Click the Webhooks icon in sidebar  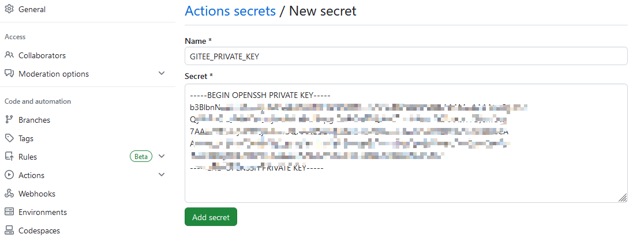coord(9,193)
